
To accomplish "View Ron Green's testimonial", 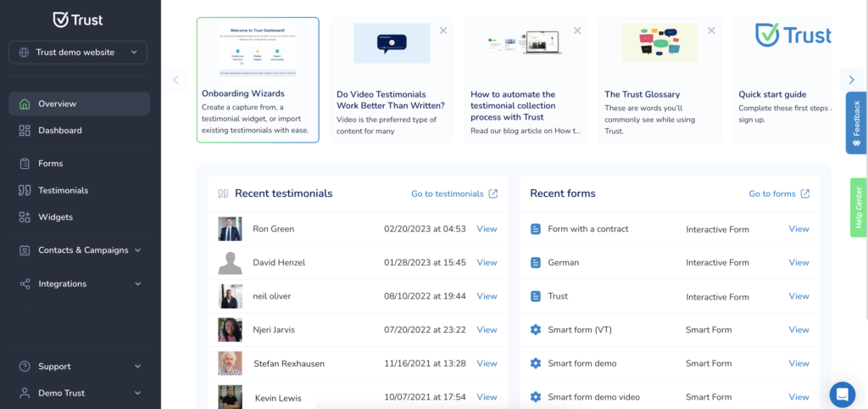I will click(x=487, y=229).
